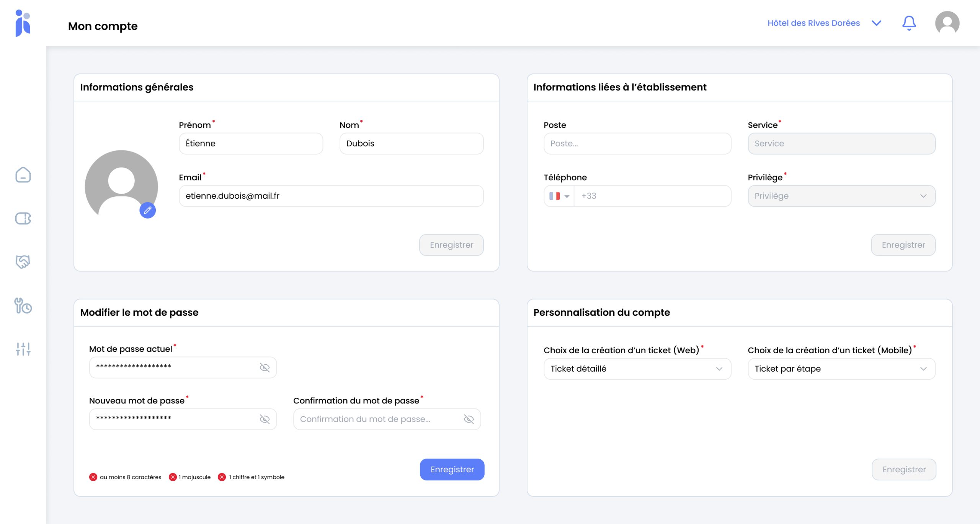This screenshot has height=524, width=980.
Task: Toggle visibility of new password field
Action: tap(265, 419)
